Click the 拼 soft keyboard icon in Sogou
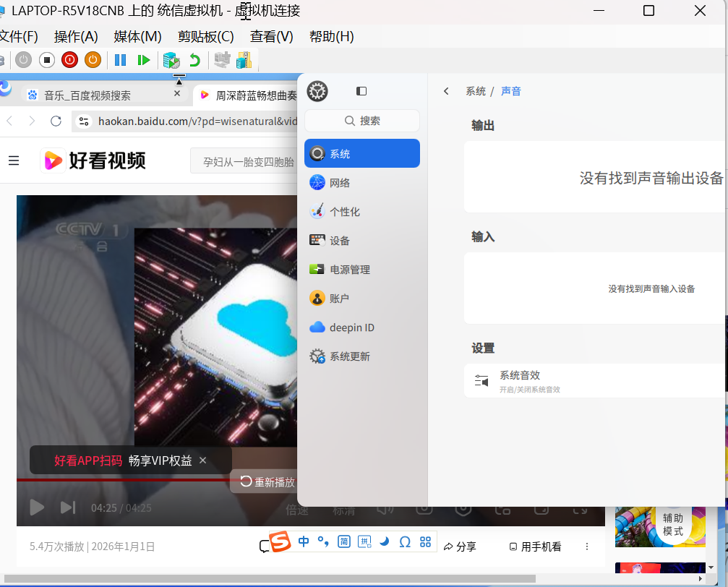Viewport: 728px width, 587px height. tap(364, 541)
